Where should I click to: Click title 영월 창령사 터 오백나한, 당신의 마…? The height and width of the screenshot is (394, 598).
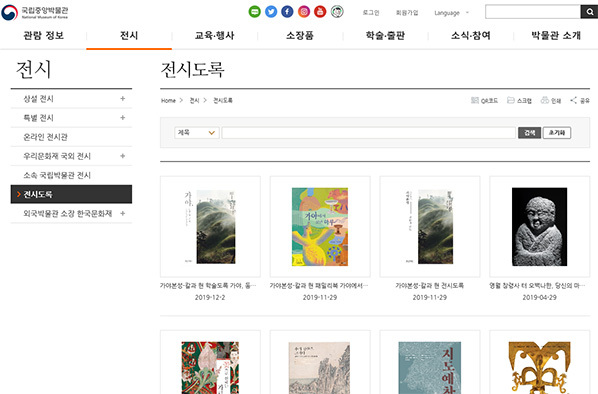(x=537, y=285)
